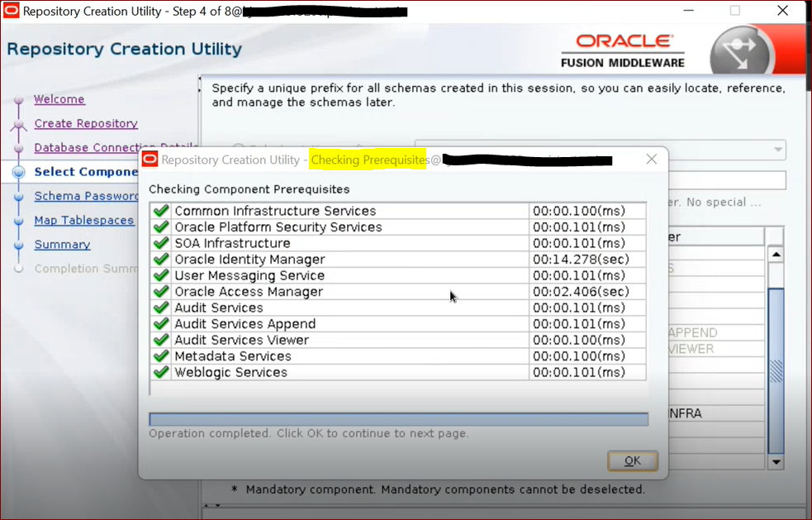Maximize the Repository Creation Utility window
The height and width of the screenshot is (520, 812).
click(x=735, y=11)
